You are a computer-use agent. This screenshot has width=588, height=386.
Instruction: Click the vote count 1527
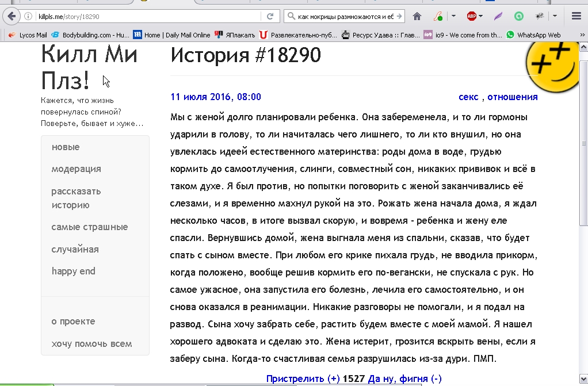pos(354,379)
